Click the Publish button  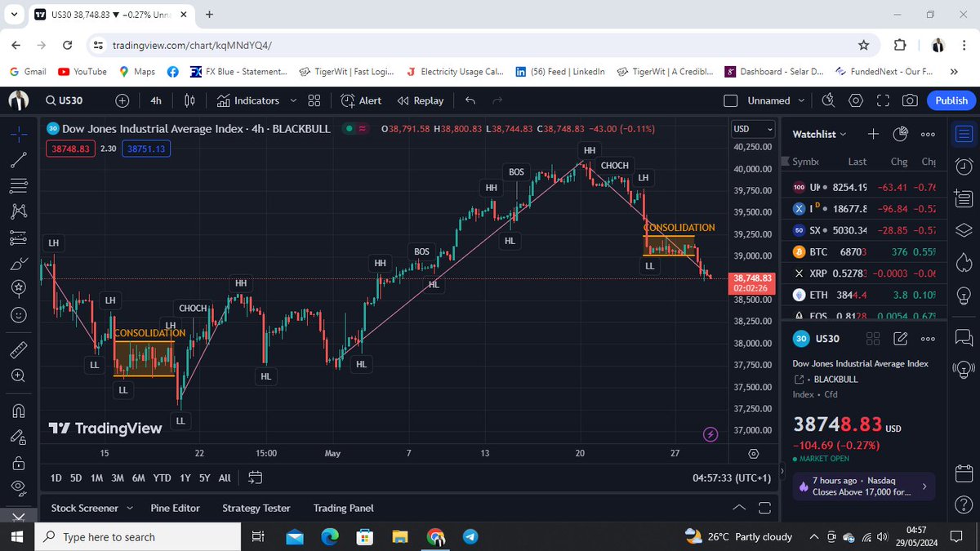point(951,100)
